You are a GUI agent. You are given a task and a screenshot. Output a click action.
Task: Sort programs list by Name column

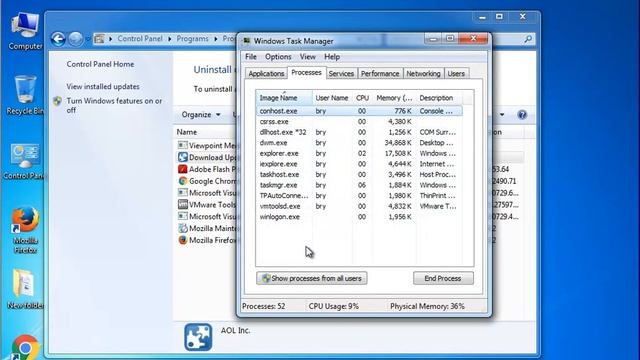(187, 132)
